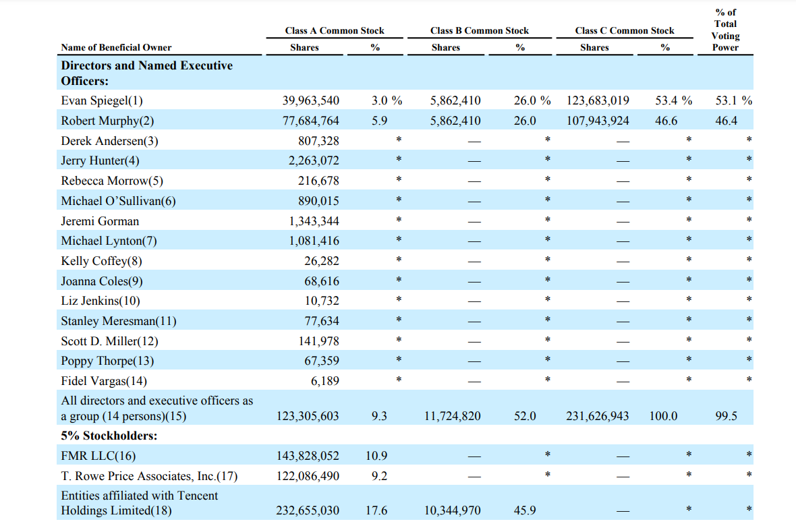This screenshot has height=532, width=796.
Task: Click Class B group total '11,724,820'
Action: [x=453, y=416]
